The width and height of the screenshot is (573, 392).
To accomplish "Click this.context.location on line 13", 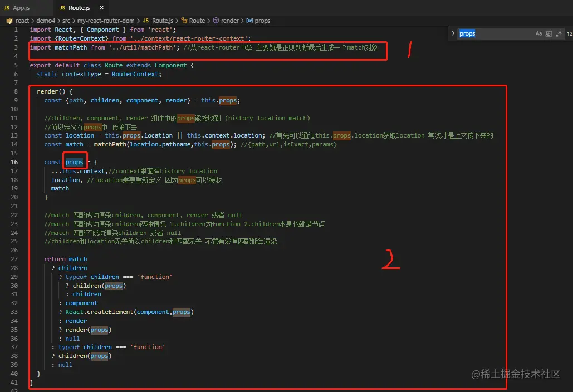I will [x=225, y=135].
